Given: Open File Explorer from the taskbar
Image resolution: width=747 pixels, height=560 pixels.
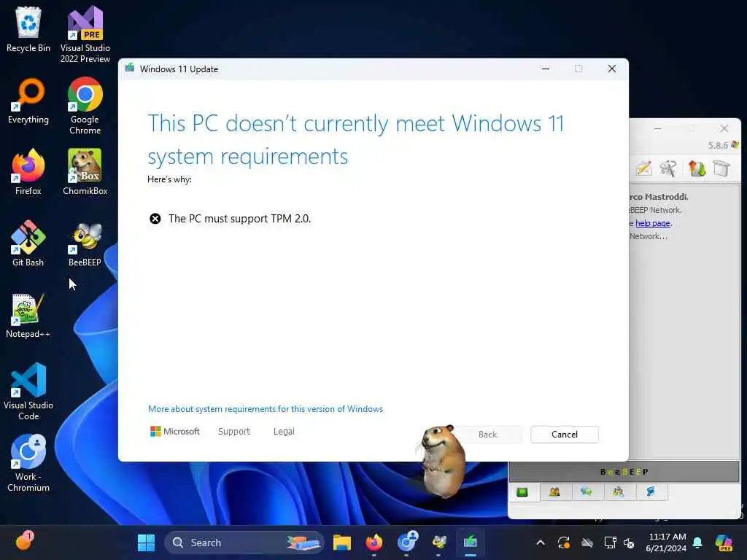Looking at the screenshot, I should tap(342, 542).
